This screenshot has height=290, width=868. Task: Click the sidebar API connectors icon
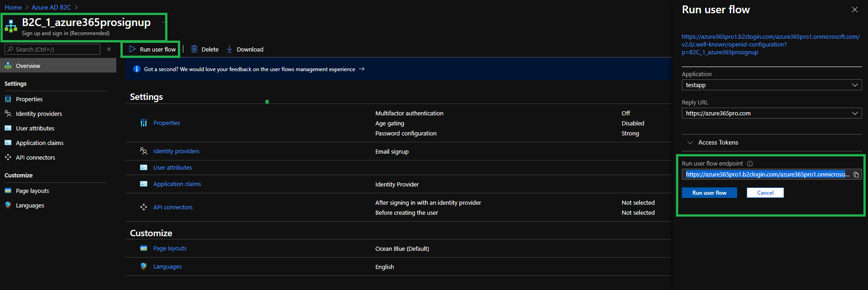[8, 157]
